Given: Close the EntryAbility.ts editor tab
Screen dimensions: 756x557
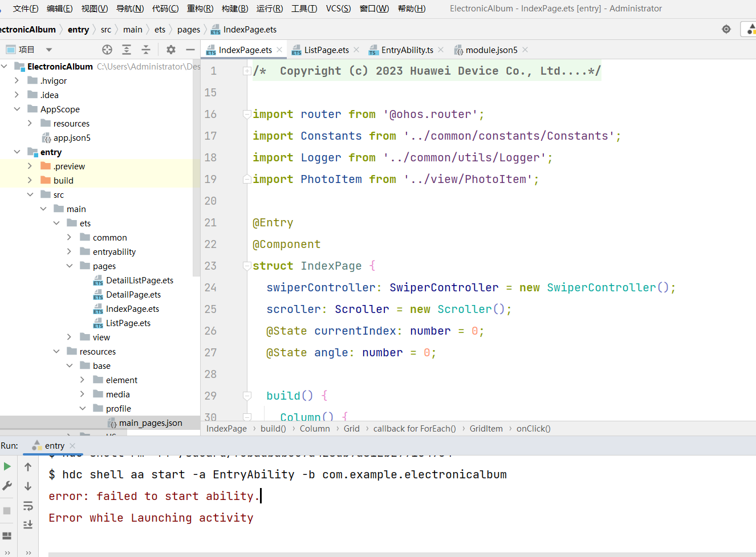Looking at the screenshot, I should (441, 50).
